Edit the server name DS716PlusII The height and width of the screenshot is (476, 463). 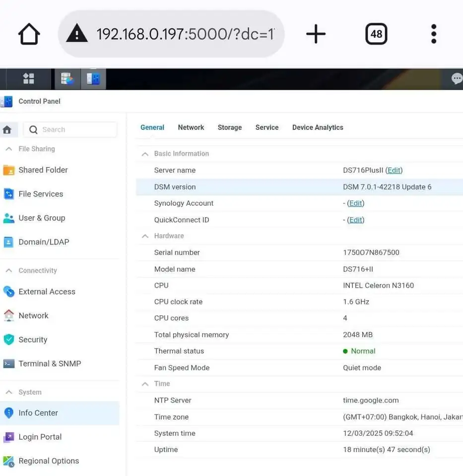[394, 170]
